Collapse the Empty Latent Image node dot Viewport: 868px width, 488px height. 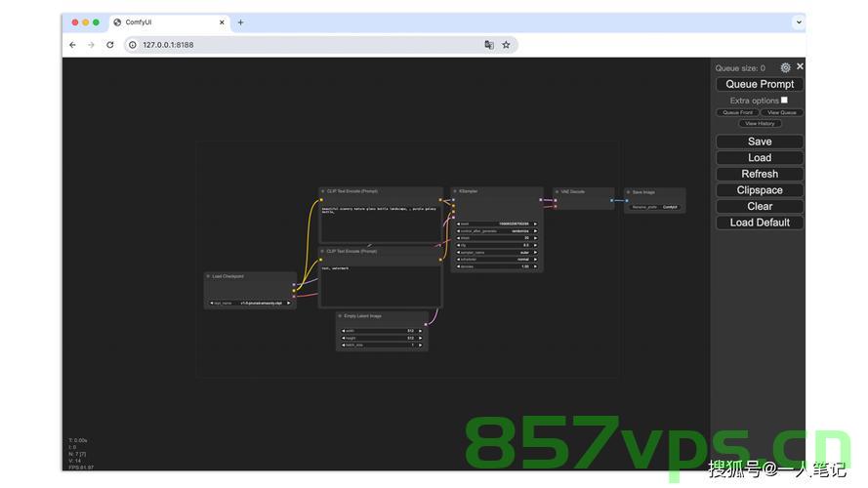(x=340, y=316)
